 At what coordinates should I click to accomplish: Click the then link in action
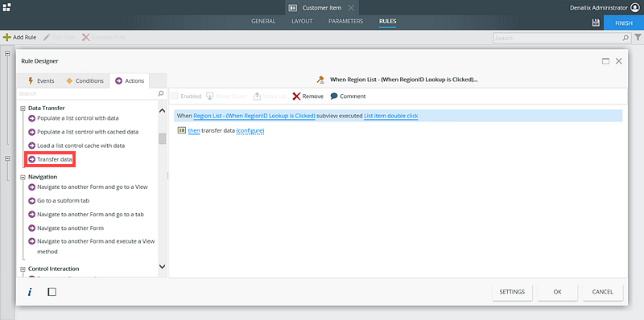click(194, 131)
